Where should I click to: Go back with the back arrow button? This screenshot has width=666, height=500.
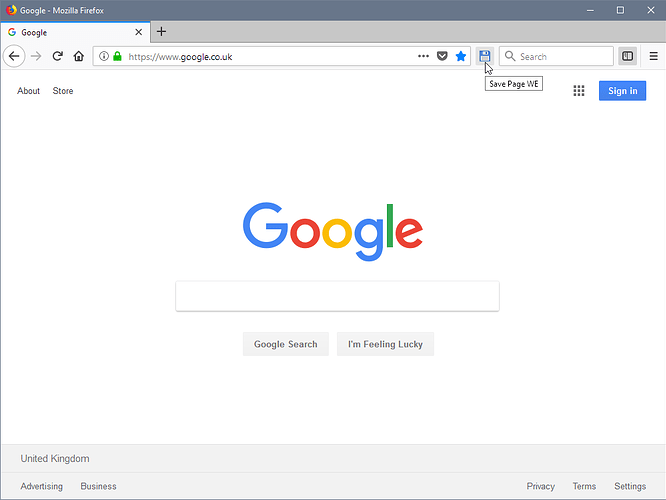pyautogui.click(x=14, y=56)
